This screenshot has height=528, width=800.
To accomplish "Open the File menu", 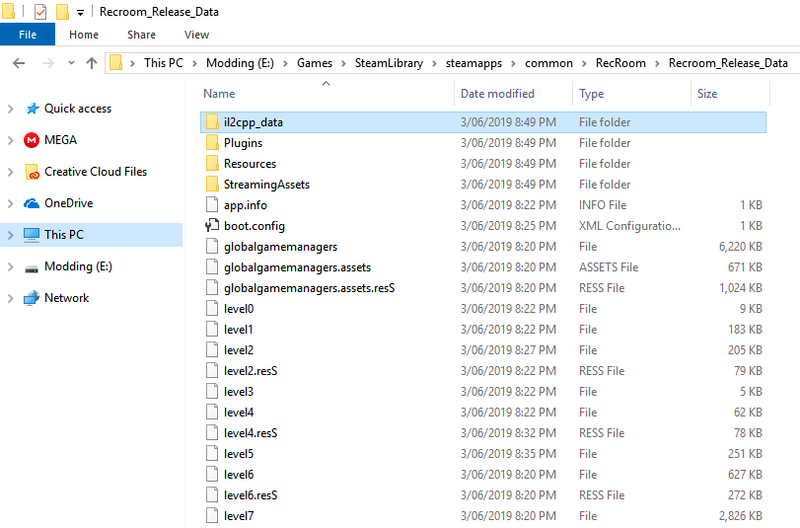I will [27, 35].
